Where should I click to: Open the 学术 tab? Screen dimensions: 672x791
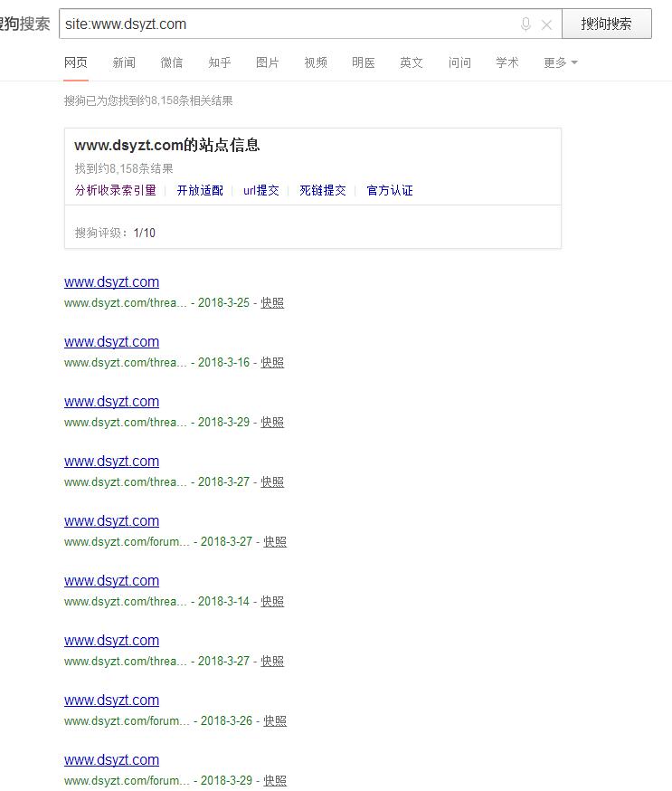507,62
